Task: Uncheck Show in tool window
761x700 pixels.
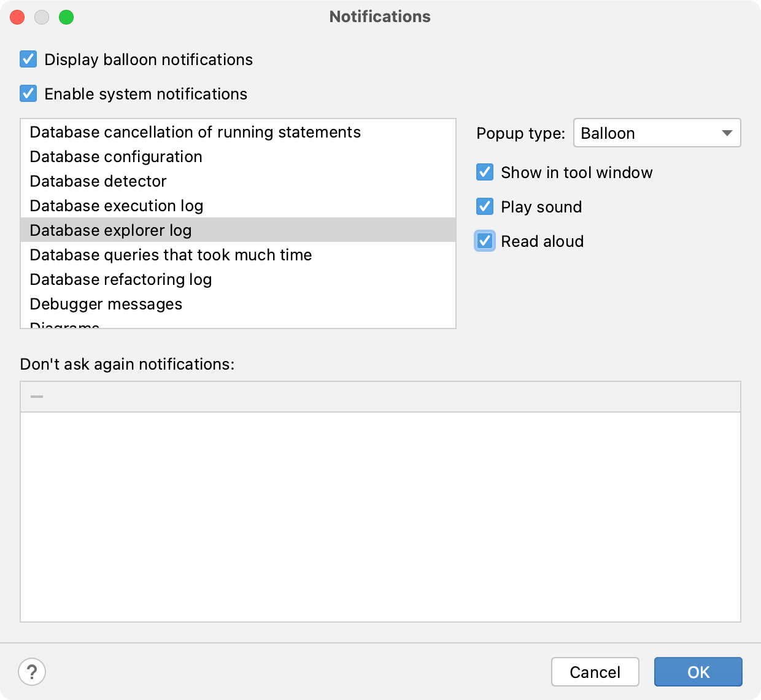Action: tap(484, 173)
